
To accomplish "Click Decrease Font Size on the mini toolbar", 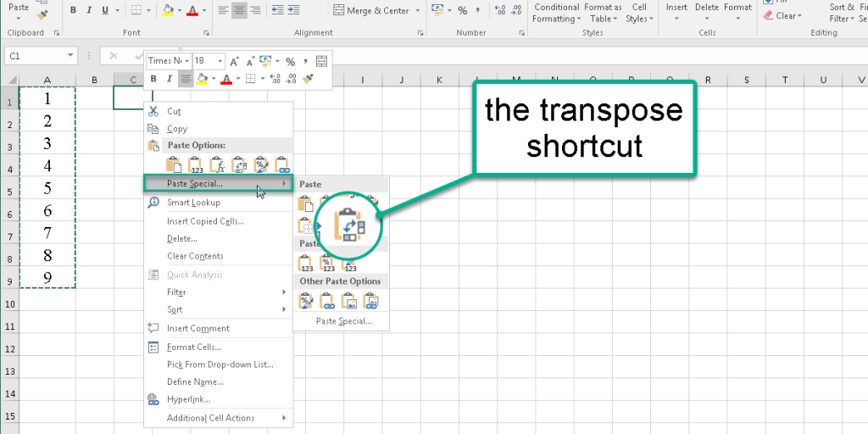I will coord(250,61).
